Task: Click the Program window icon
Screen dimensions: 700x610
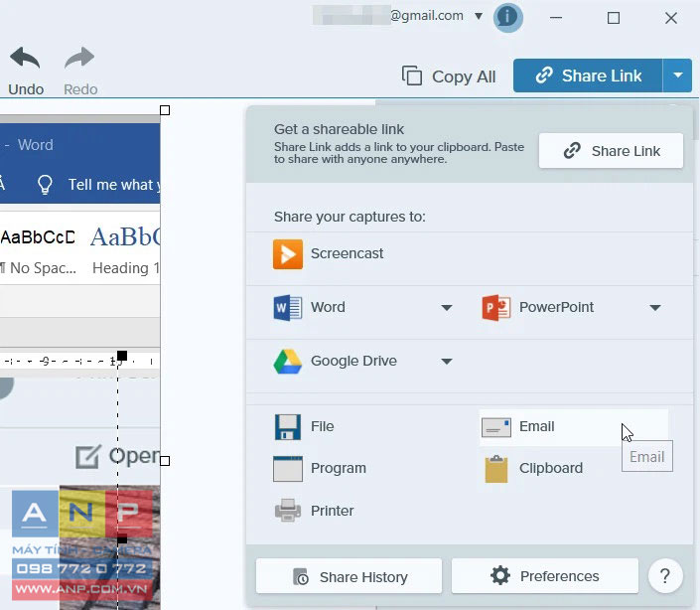Action: 288,469
